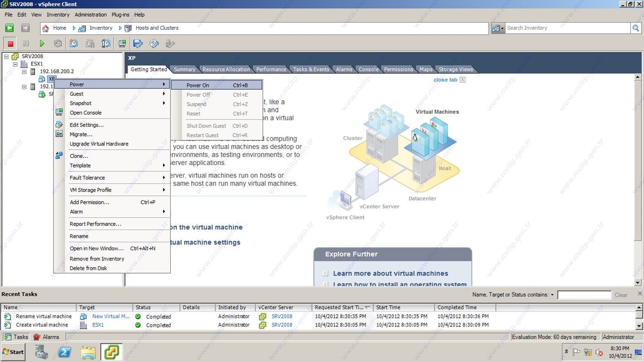Click the Open Console icon in context menu

[59, 112]
